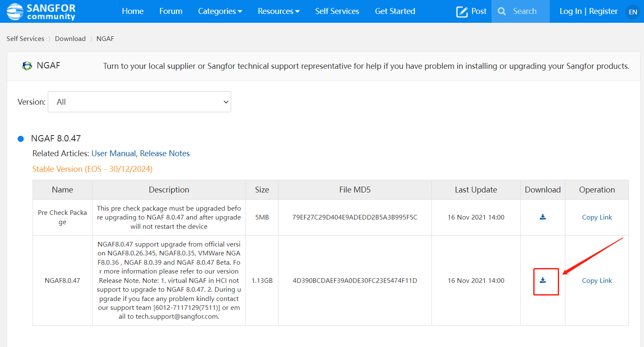Image resolution: width=644 pixels, height=347 pixels.
Task: Click the NGAF product logo icon
Action: coord(27,66)
